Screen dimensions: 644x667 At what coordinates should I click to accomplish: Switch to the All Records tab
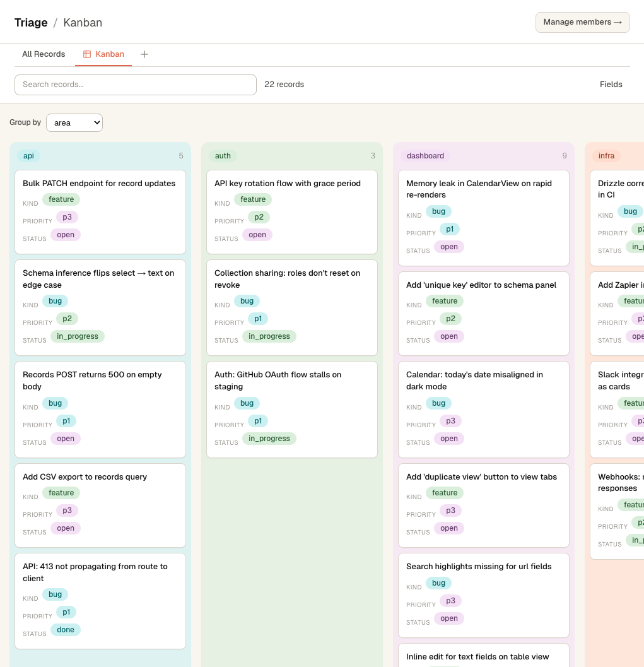pos(44,54)
